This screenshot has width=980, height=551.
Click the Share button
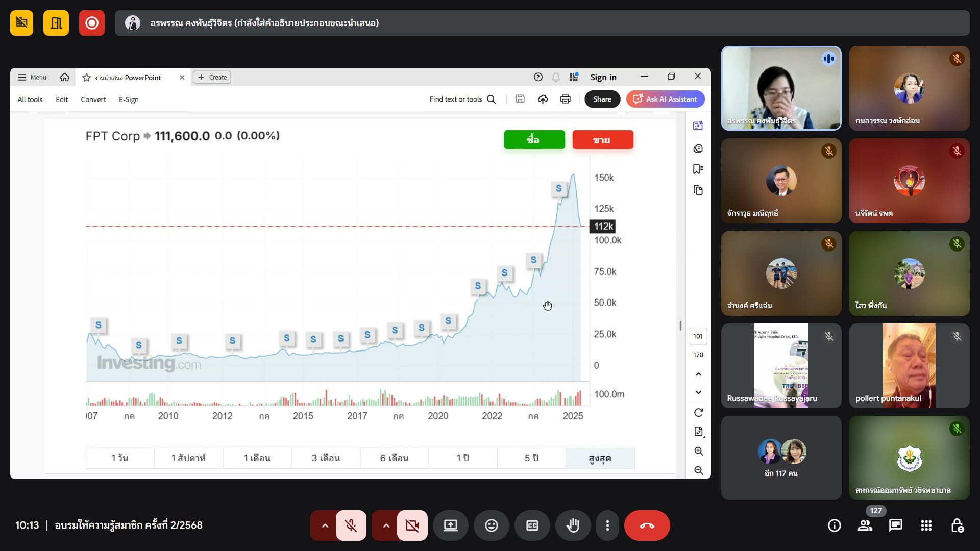[602, 99]
